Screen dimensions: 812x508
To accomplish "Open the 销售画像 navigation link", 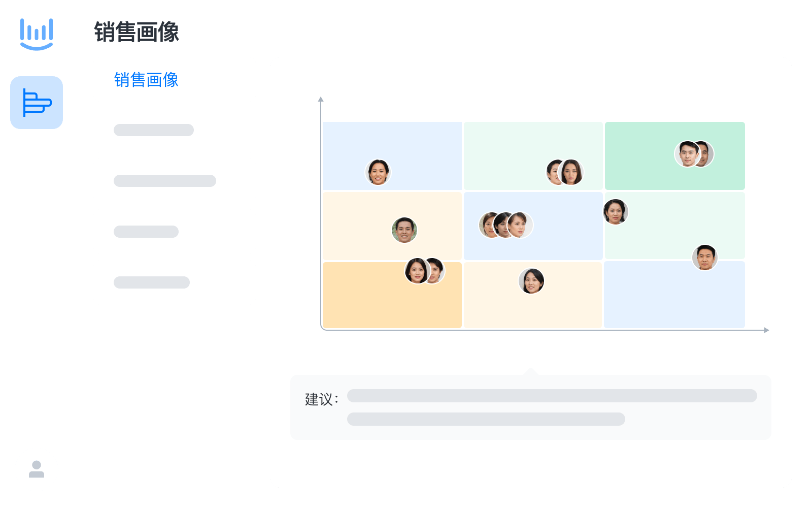I will click(x=146, y=80).
